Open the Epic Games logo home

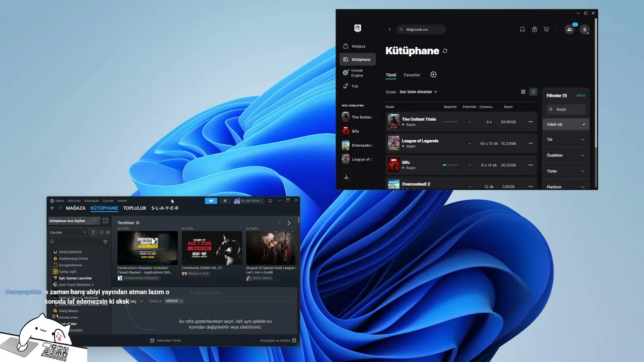pos(358,29)
